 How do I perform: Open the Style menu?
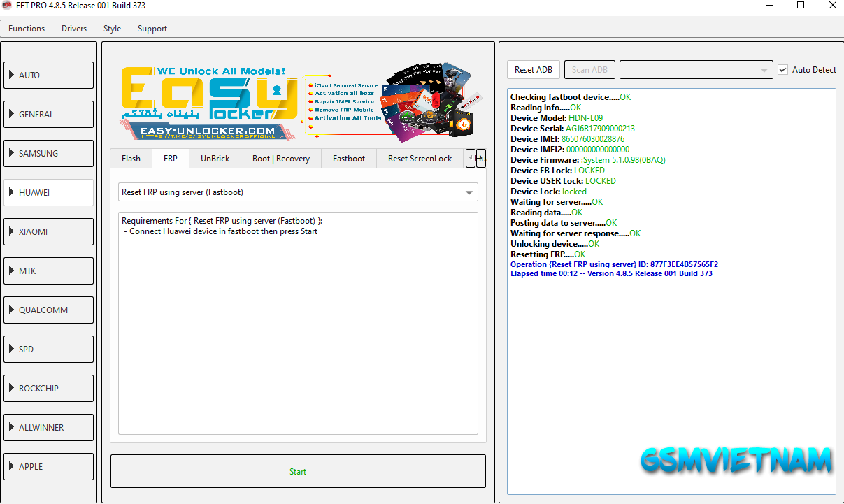point(112,29)
